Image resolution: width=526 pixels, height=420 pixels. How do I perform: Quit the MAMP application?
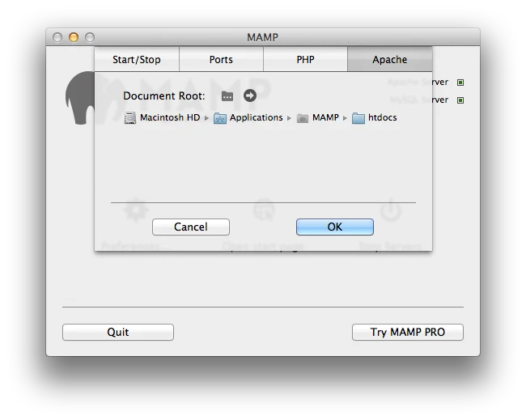coord(118,332)
